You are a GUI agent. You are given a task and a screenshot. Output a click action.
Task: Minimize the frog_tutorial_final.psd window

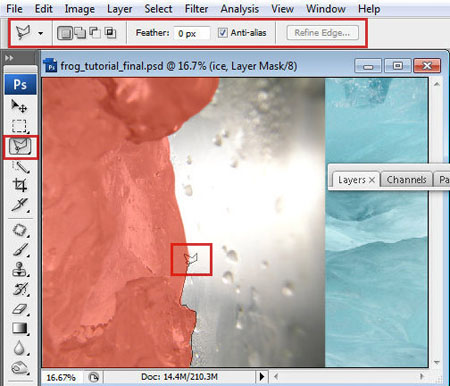(x=368, y=66)
